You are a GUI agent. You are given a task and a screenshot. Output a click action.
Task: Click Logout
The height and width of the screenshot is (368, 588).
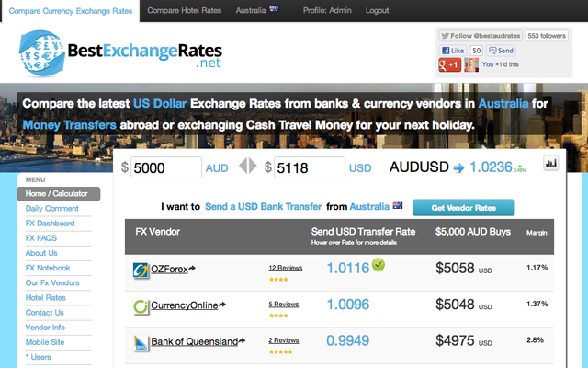click(377, 10)
